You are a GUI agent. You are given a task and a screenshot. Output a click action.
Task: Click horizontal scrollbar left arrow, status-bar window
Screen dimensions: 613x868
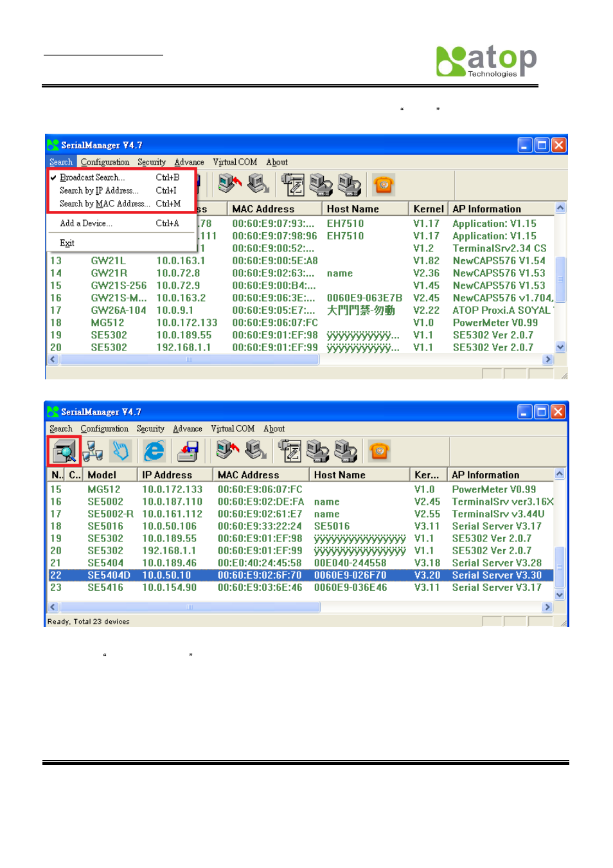point(53,607)
